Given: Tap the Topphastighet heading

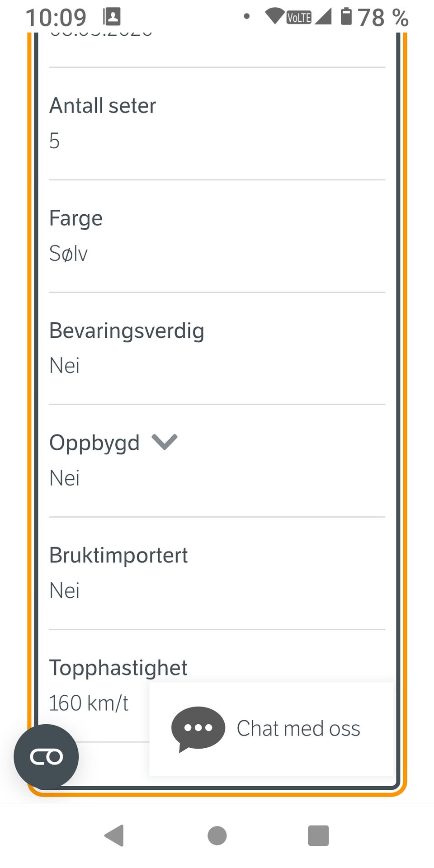Looking at the screenshot, I should [118, 668].
